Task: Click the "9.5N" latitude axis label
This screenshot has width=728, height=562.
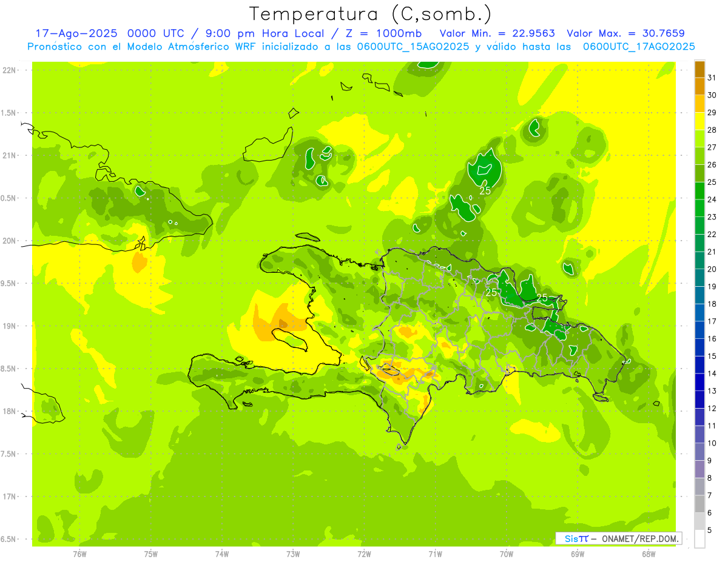Action: 9,283
